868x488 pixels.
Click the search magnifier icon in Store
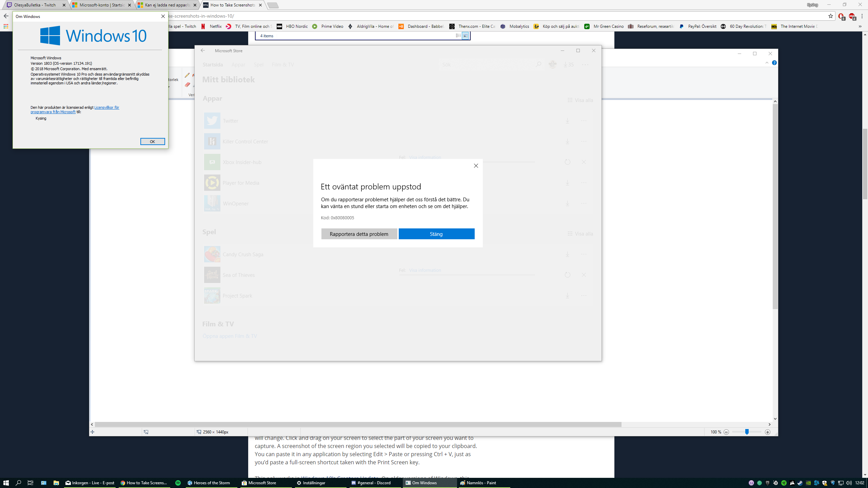(x=538, y=64)
